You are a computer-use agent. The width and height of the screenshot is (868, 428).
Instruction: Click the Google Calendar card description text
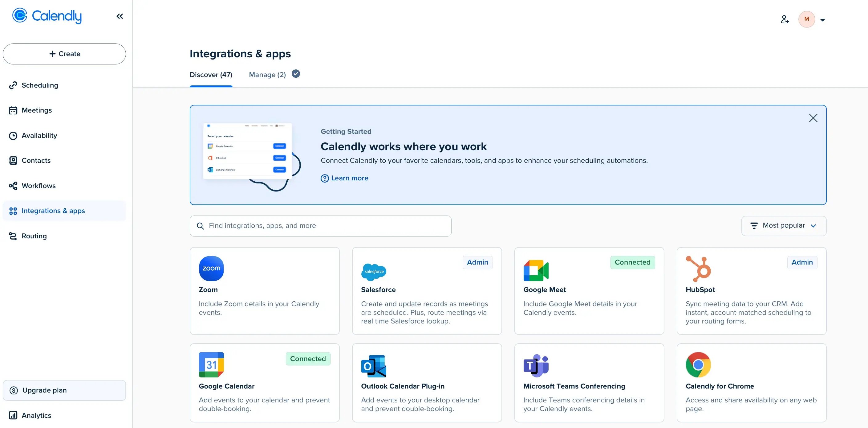tap(264, 404)
